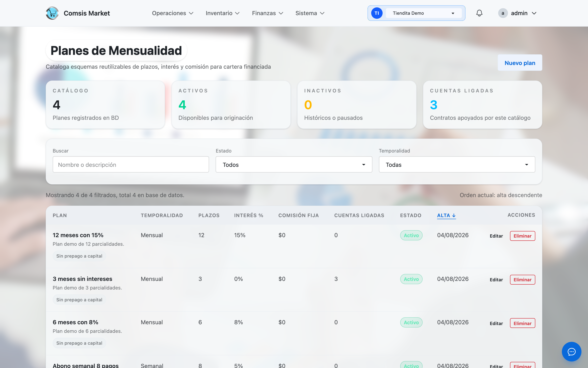
Task: Click the TEMPORALIDAD column header
Action: (x=162, y=215)
